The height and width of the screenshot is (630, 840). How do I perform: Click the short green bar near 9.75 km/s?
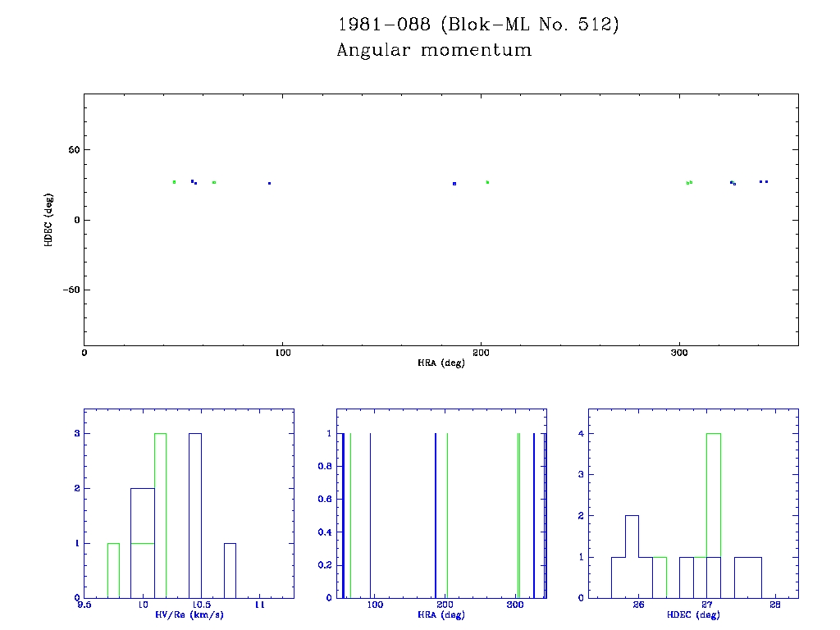(x=113, y=571)
